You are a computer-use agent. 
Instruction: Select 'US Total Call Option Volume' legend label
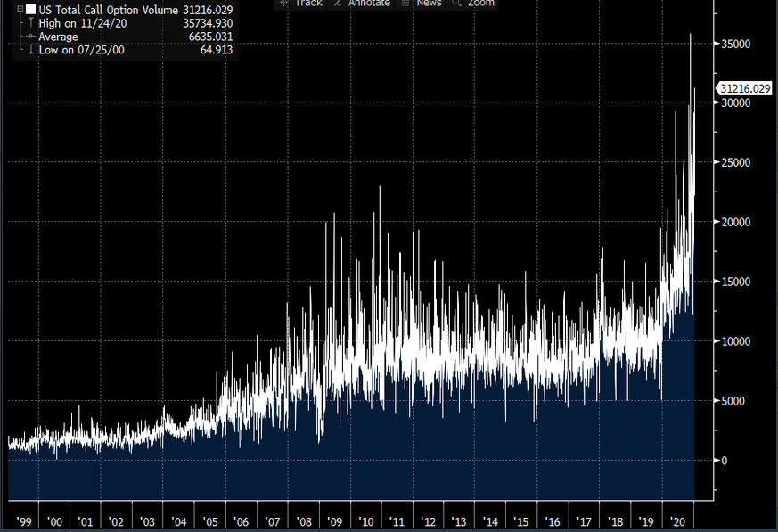(x=108, y=10)
